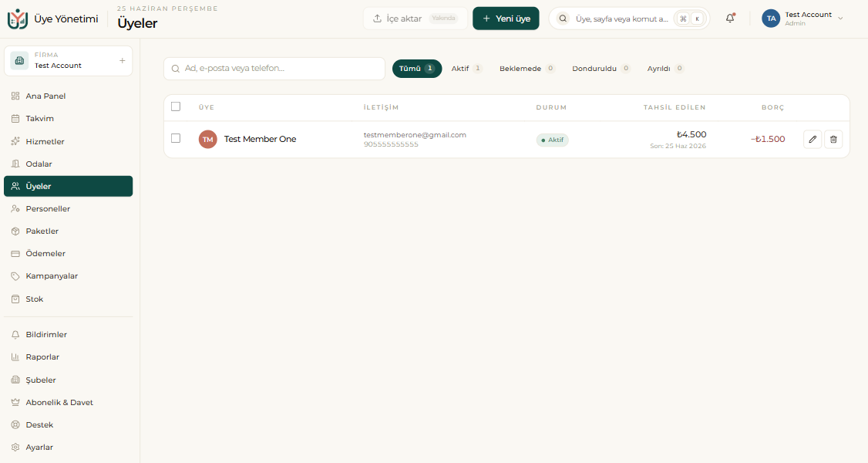Filter members by Aktif tab
The width and height of the screenshot is (868, 463).
click(x=466, y=69)
